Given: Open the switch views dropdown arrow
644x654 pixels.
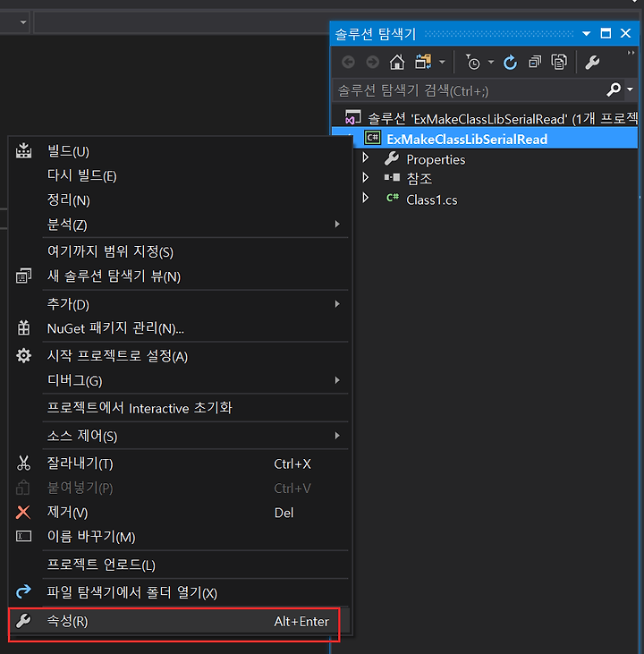Looking at the screenshot, I should coord(442,62).
